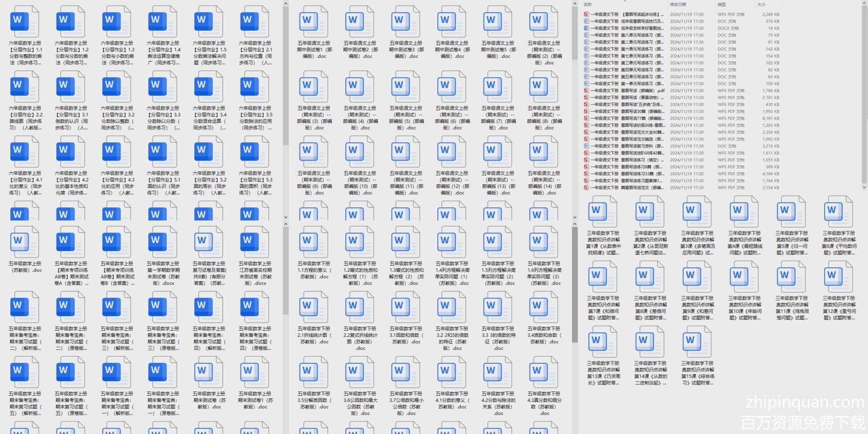Open the 六年级数学上册 分层作业 1.1 分数与整数的乘法 file icon
The height and width of the screenshot is (434, 868).
25,21
